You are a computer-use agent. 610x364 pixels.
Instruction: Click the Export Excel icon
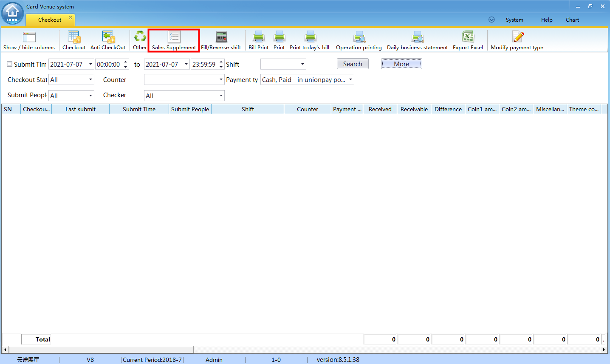point(468,40)
